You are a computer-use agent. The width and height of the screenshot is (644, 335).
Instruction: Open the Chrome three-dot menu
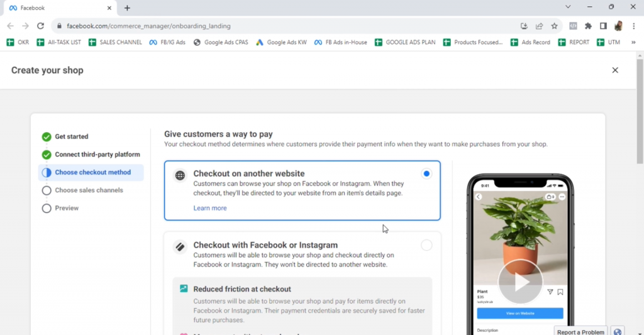click(633, 26)
